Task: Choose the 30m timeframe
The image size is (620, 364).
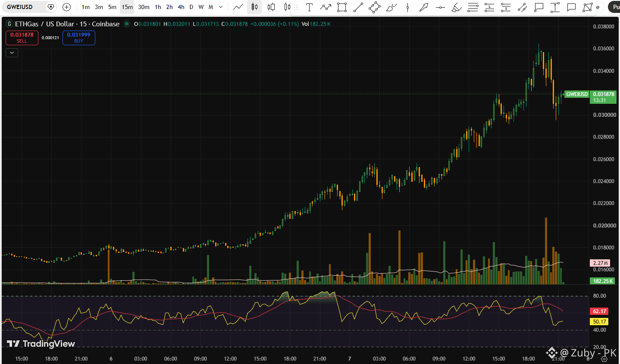Action: [x=144, y=7]
